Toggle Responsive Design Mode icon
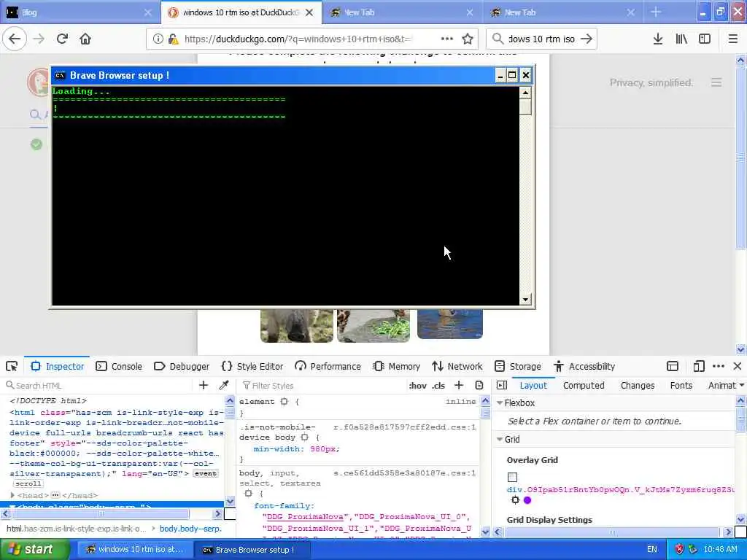This screenshot has height=560, width=747. (x=698, y=366)
